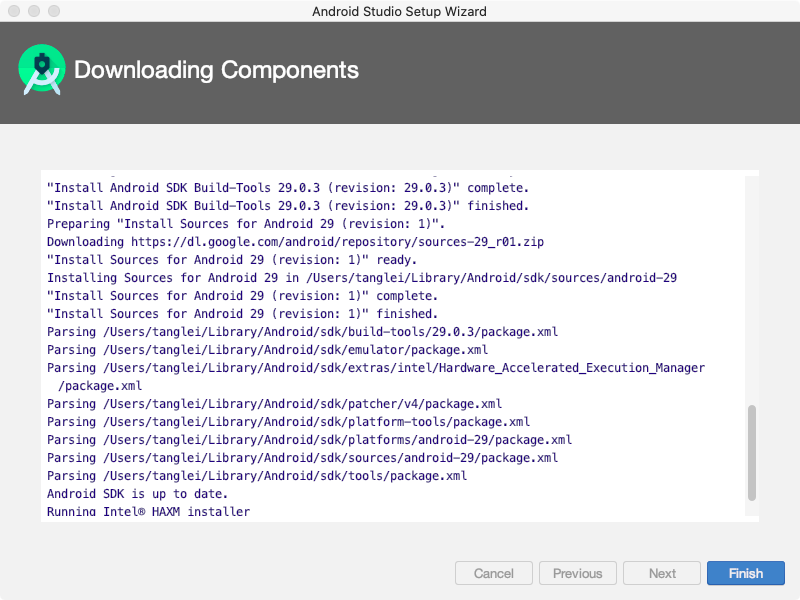The image size is (800, 600).
Task: Click the Next button
Action: (x=662, y=573)
